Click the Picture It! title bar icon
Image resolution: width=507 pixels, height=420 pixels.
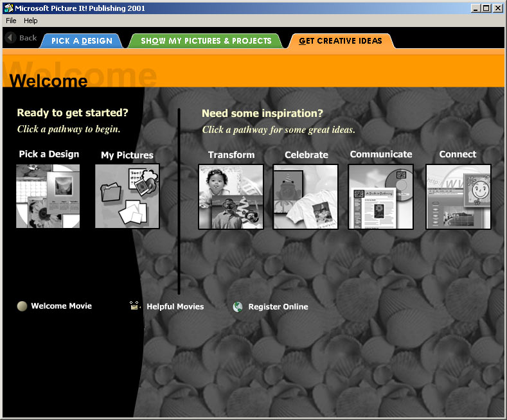pos(9,8)
